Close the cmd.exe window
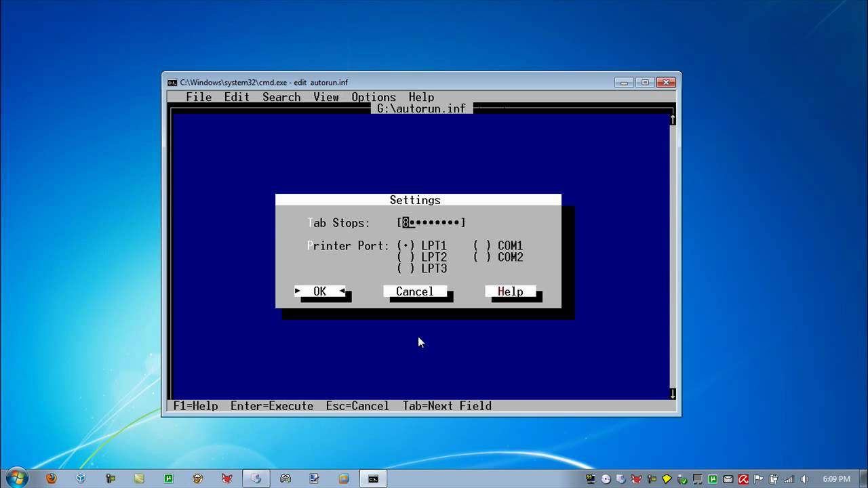Image resolution: width=868 pixels, height=488 pixels. 665,83
